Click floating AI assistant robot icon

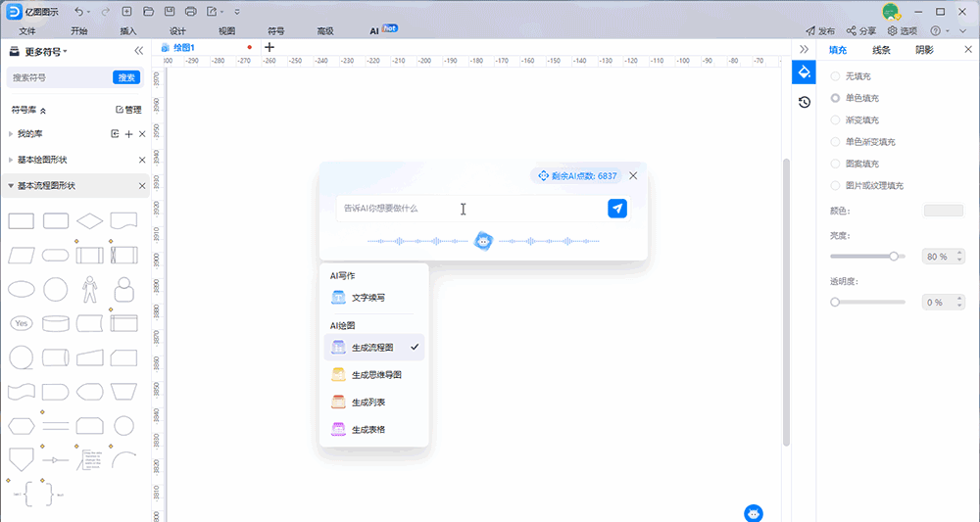pos(753,513)
